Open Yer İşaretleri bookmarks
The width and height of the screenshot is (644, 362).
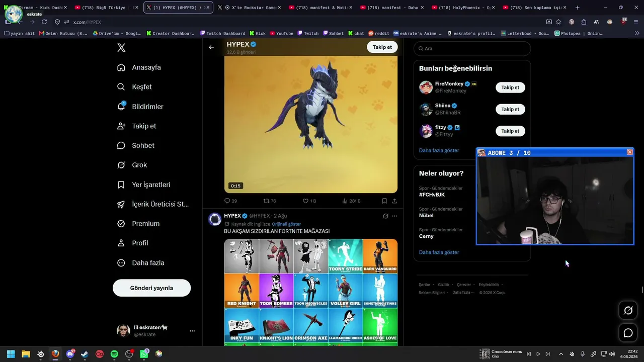143,185
